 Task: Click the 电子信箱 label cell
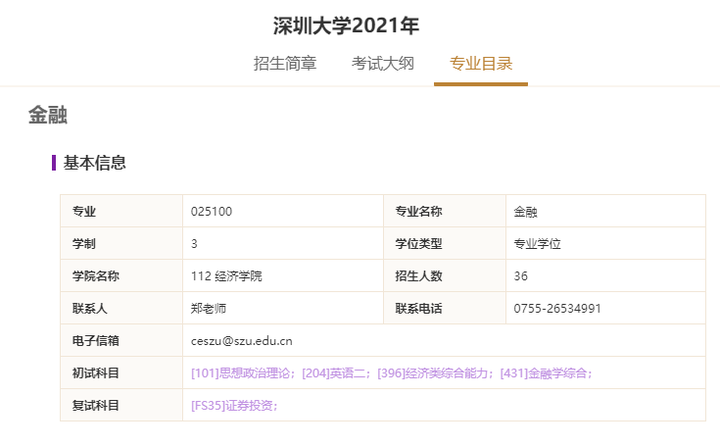tap(122, 341)
